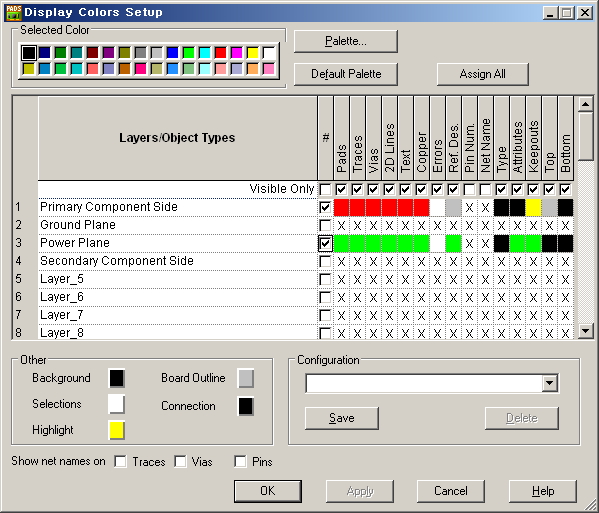This screenshot has width=599, height=513.
Task: Click the Background color box under Other
Action: [x=117, y=379]
